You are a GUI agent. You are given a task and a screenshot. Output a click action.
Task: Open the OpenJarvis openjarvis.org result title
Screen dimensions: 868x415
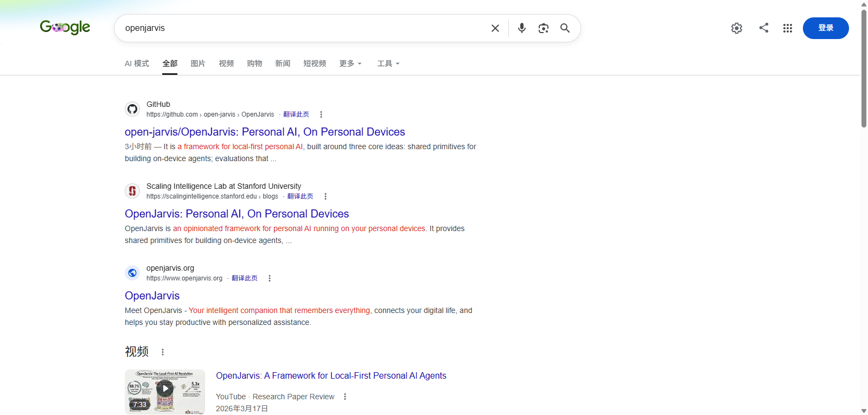pos(152,296)
